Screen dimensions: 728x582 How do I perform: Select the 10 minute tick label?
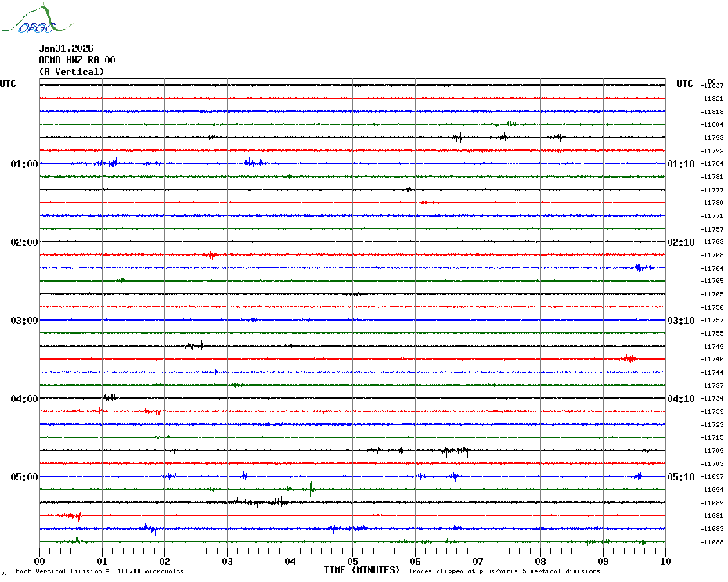[x=665, y=561]
